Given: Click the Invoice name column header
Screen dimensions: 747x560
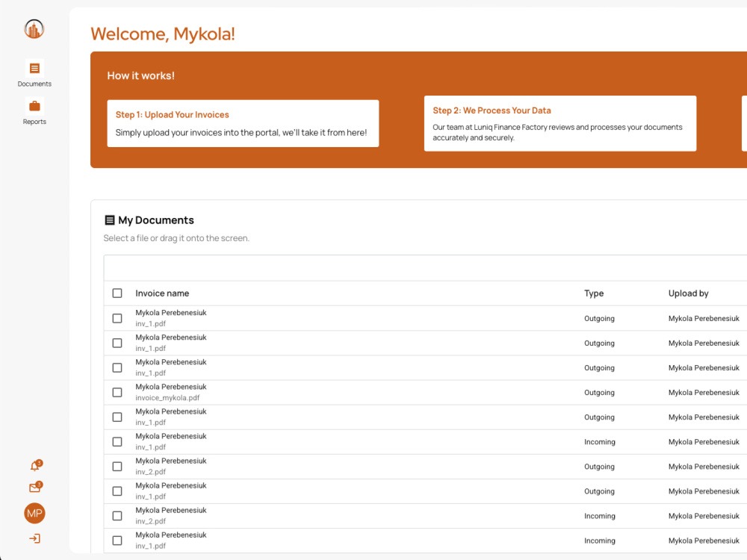Looking at the screenshot, I should pos(162,293).
